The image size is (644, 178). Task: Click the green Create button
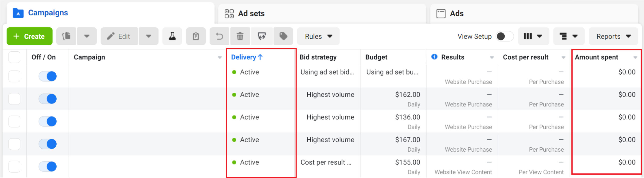29,36
